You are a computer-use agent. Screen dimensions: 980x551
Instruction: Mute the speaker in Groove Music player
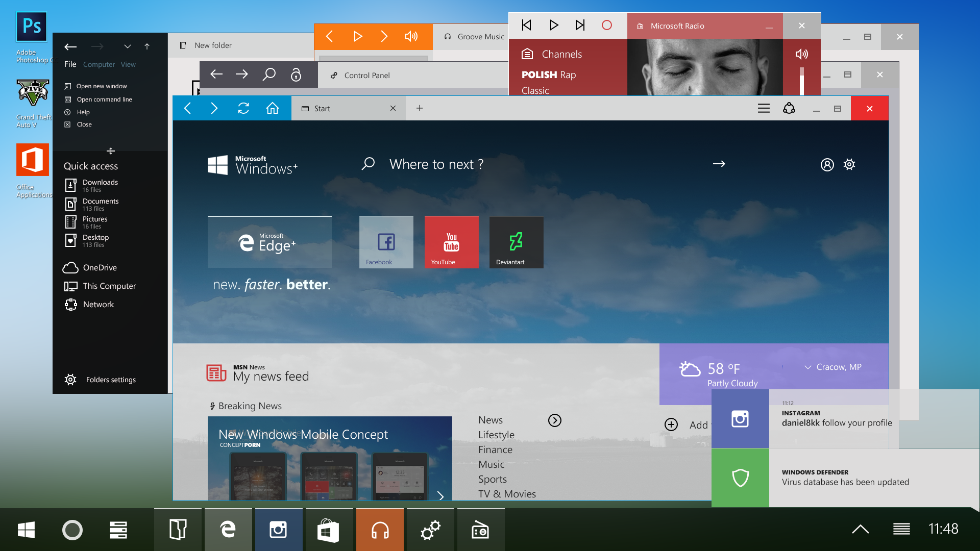coord(411,36)
